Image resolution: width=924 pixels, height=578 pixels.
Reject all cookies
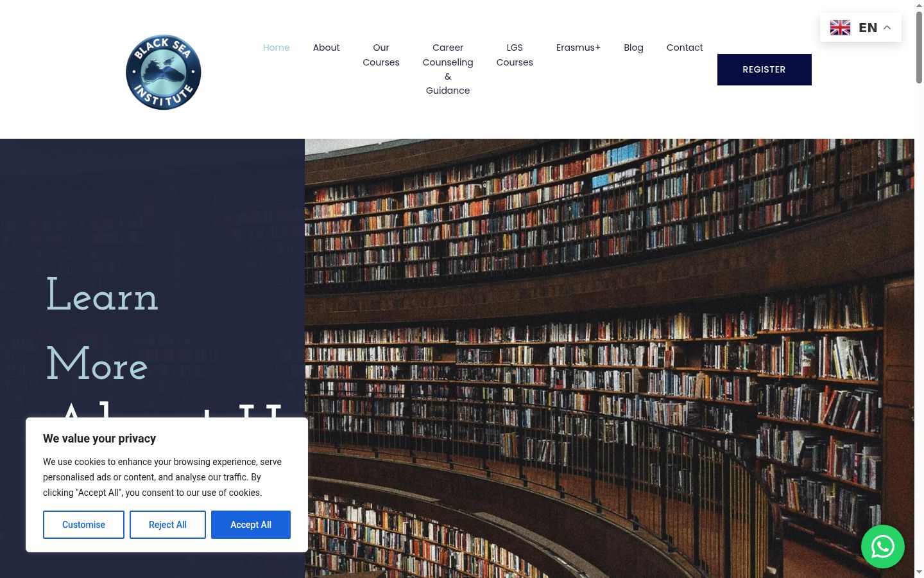(x=167, y=525)
